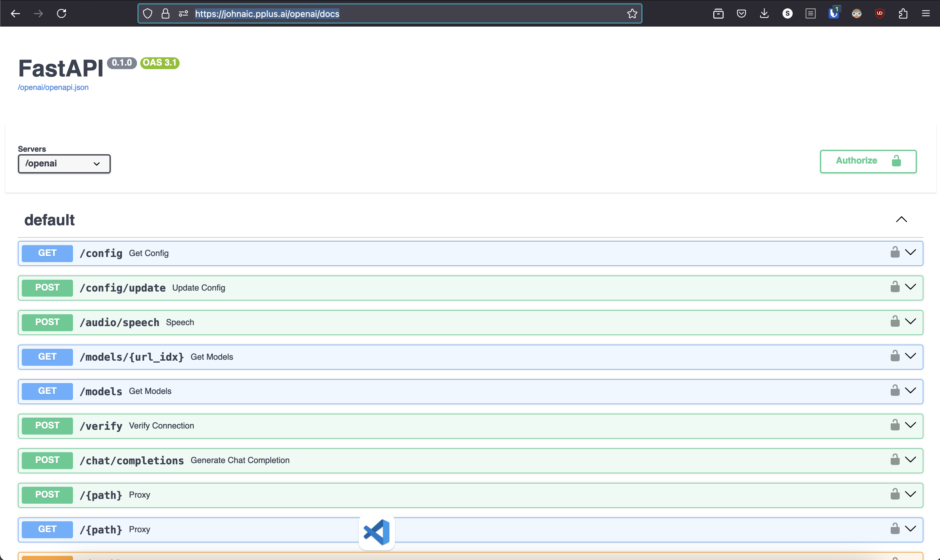This screenshot has width=940, height=560.
Task: Open the shield tracking protection icon
Action: [x=148, y=13]
